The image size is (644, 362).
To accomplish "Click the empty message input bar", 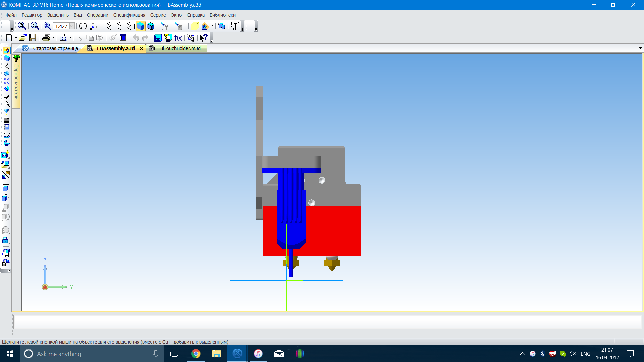I will (x=327, y=322).
